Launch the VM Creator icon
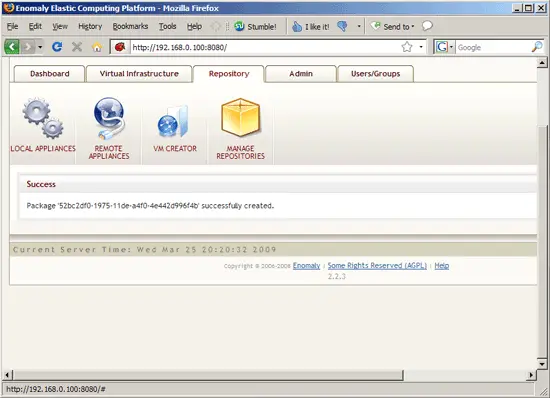This screenshot has height=398, width=550. (x=173, y=122)
